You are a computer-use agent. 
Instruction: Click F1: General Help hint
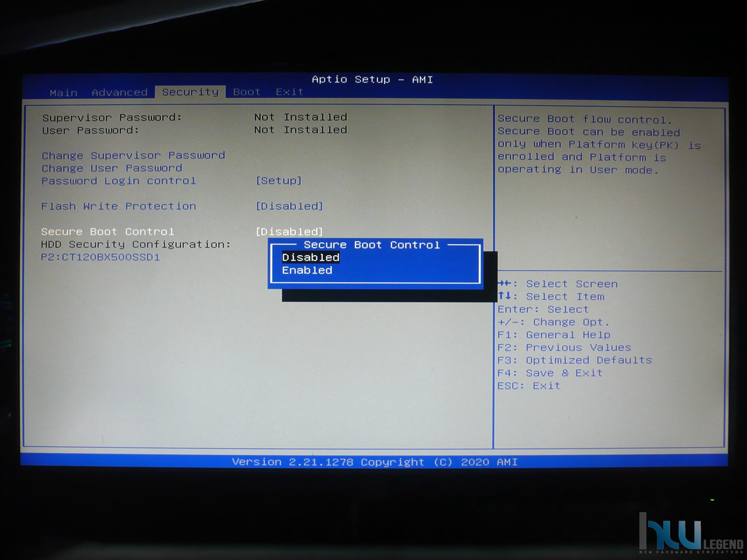click(554, 335)
